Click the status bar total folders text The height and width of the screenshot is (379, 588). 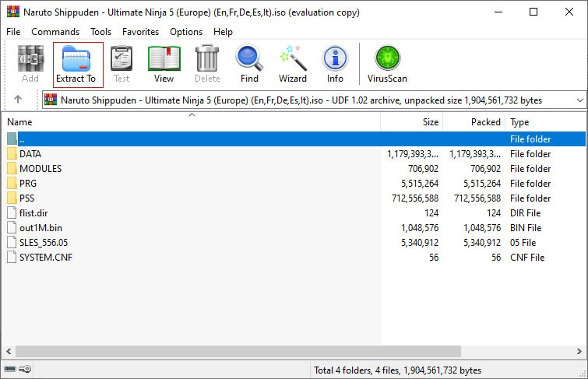(397, 370)
